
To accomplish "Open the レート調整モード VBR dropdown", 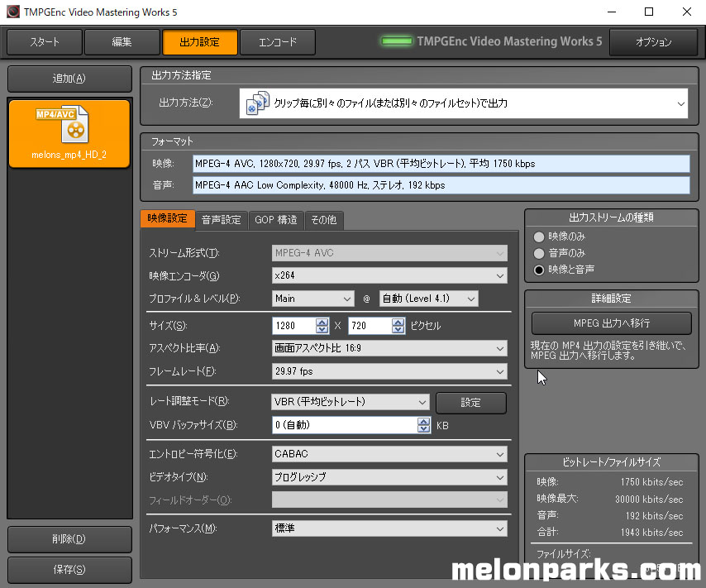I will [x=351, y=401].
